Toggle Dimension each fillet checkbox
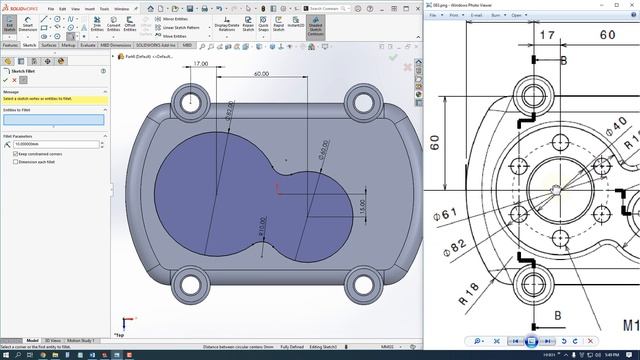The image size is (640, 360). click(16, 162)
